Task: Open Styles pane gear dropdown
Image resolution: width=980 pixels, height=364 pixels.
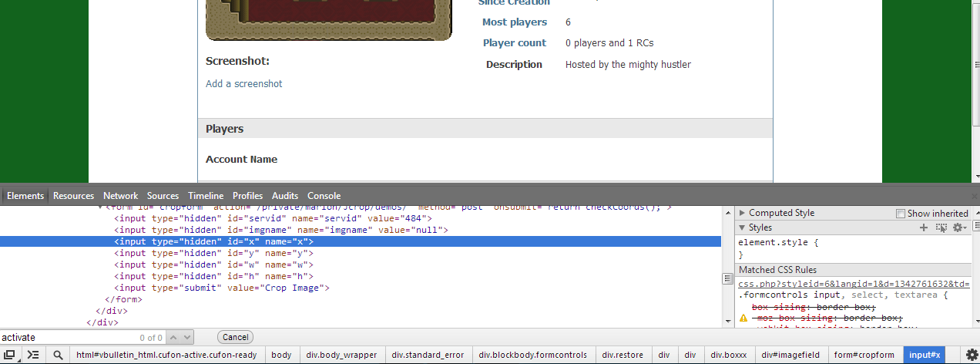Action: click(x=959, y=228)
